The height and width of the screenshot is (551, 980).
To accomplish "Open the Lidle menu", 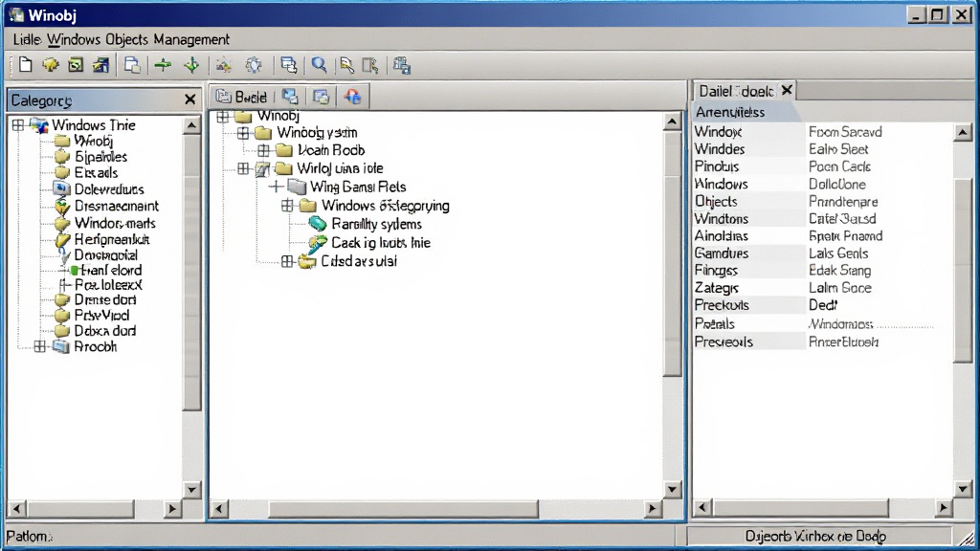I will click(28, 39).
